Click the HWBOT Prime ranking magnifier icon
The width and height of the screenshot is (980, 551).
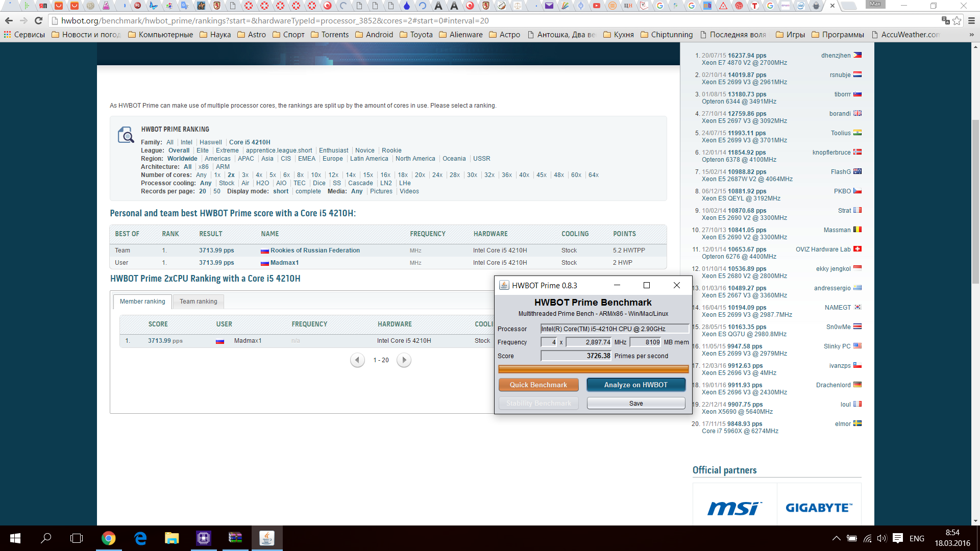pos(126,135)
